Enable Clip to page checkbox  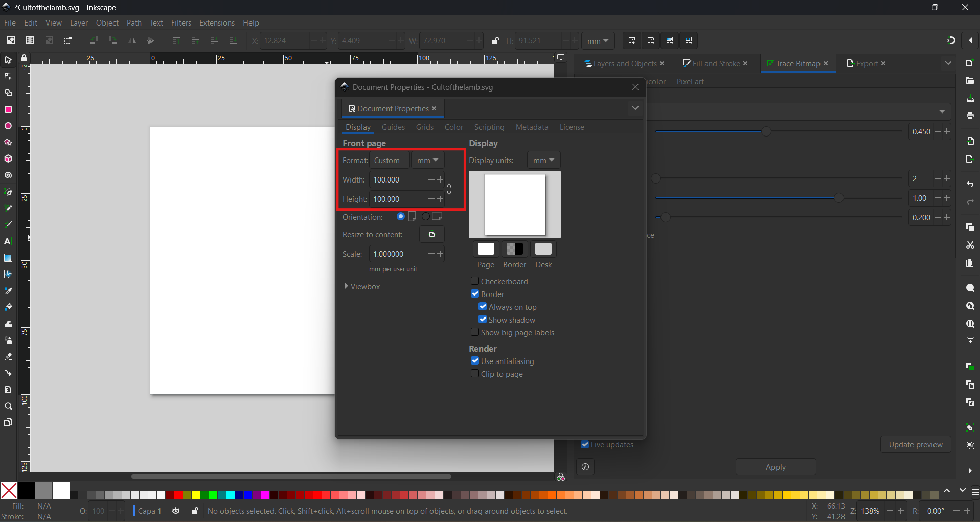point(475,374)
